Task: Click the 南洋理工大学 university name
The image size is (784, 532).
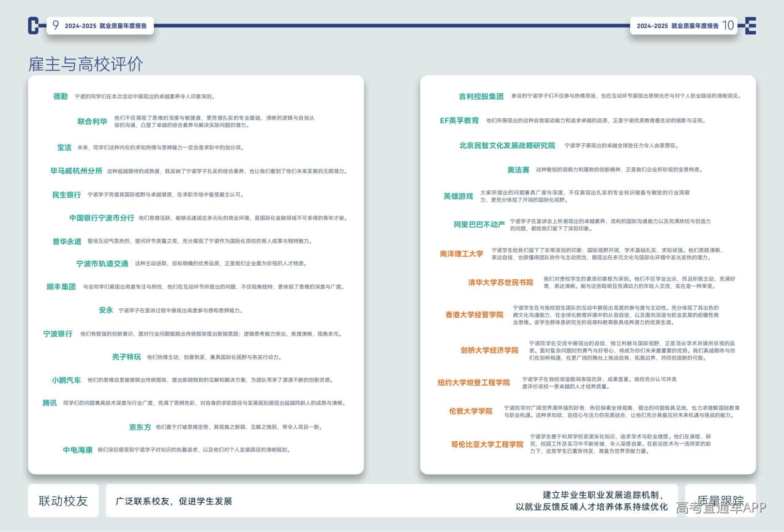Action: coord(461,254)
